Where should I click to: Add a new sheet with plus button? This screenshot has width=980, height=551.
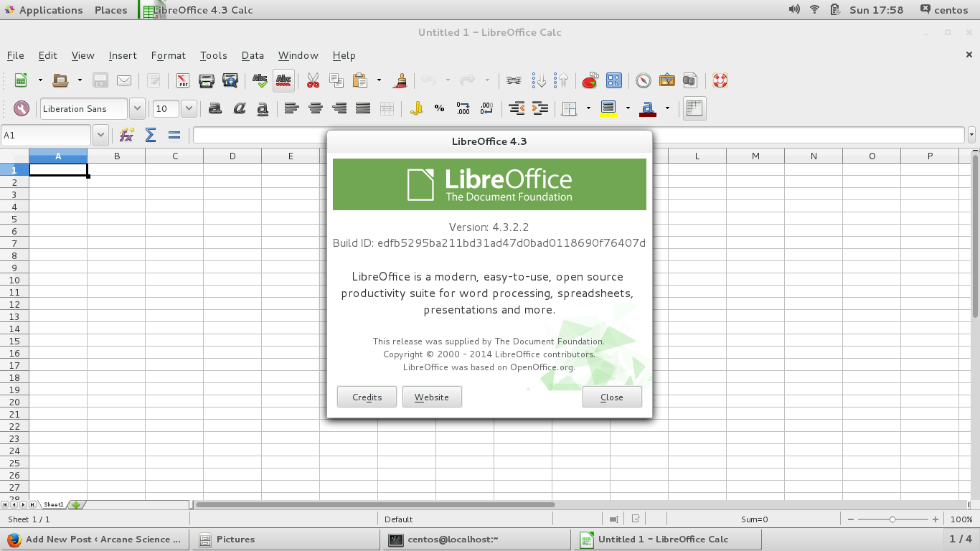pos(76,504)
